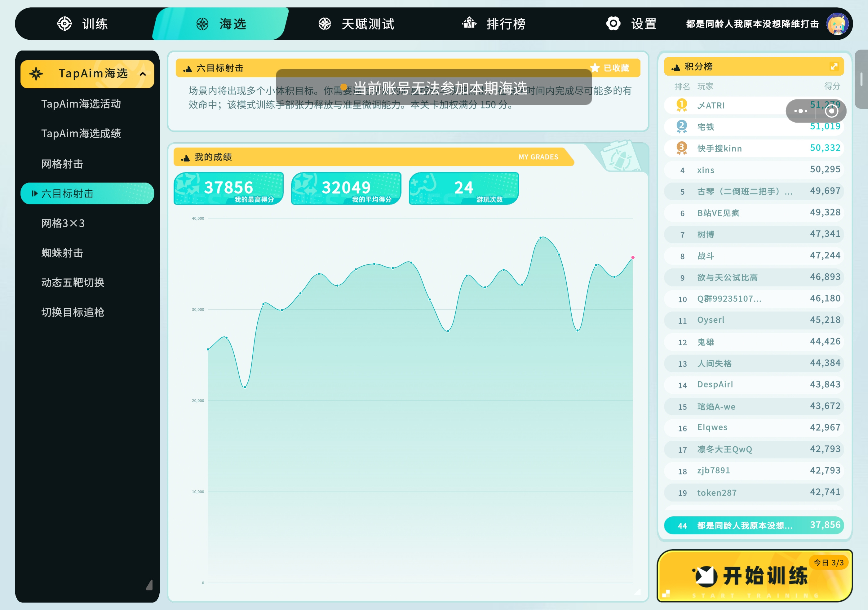868x610 pixels.
Task: Click the user avatar icon
Action: (837, 24)
